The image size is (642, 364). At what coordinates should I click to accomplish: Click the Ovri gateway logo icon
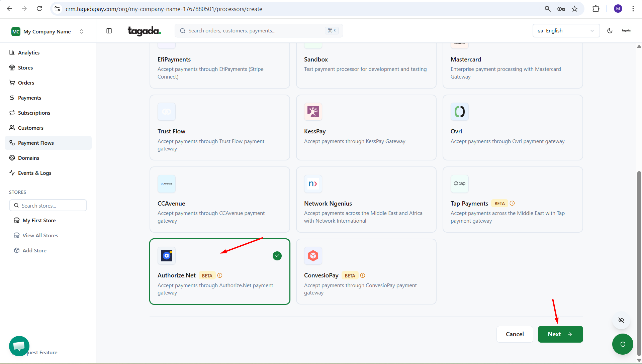tap(459, 112)
